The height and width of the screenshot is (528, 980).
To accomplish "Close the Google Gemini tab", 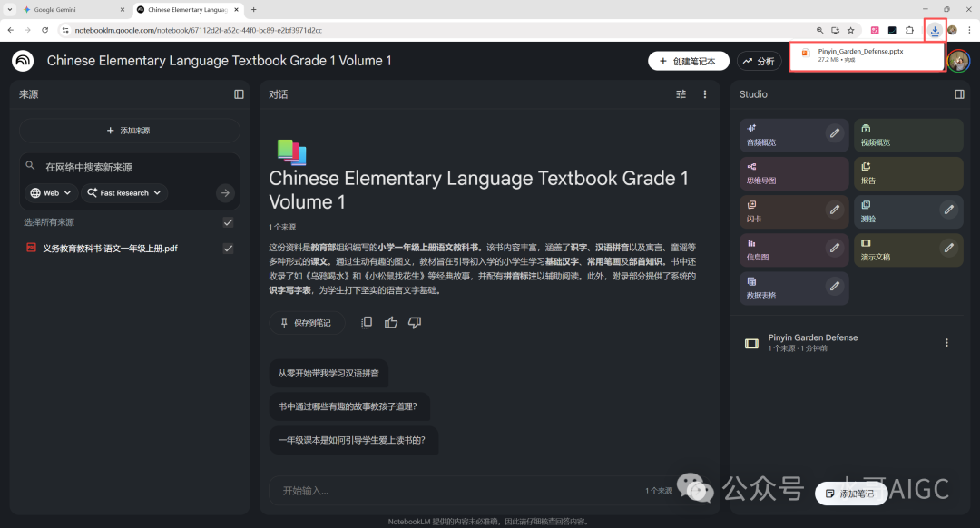I will [x=122, y=9].
